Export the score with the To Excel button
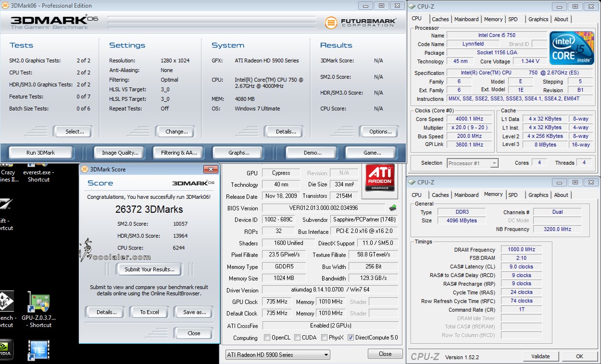 [150, 312]
